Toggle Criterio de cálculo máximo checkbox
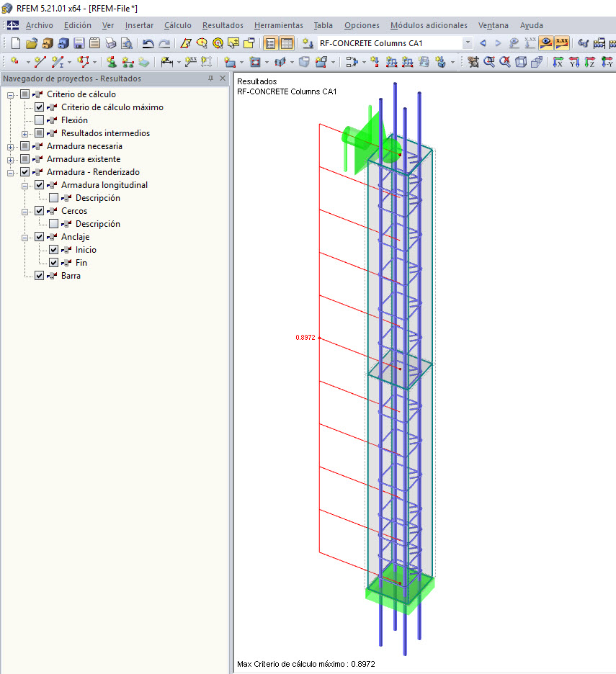The image size is (616, 674). (39, 107)
